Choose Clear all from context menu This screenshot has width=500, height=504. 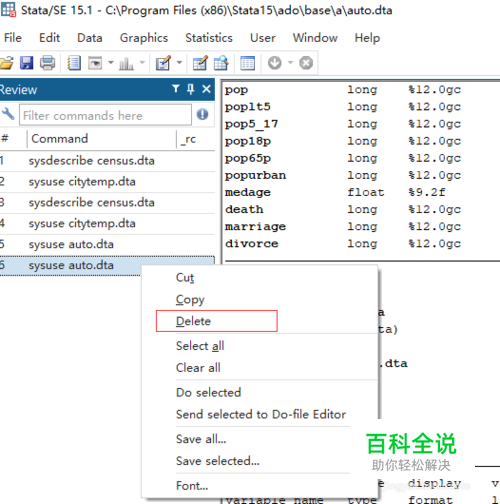[260, 368]
